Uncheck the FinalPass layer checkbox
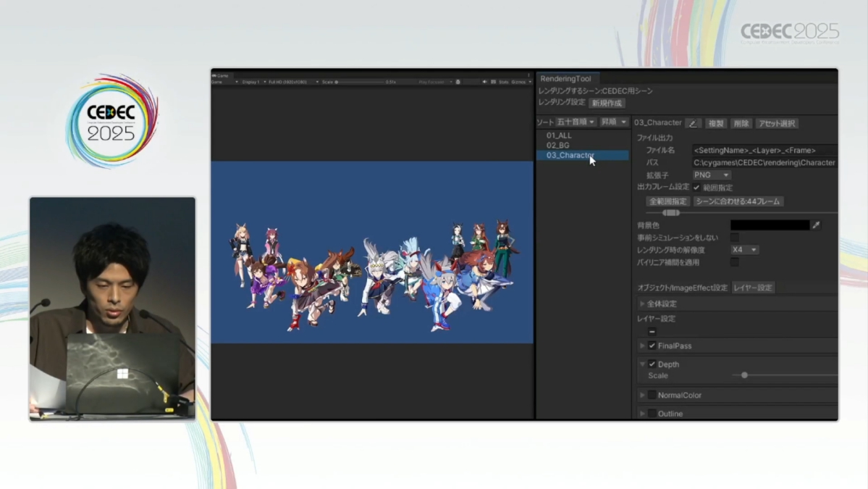Viewport: 868px width, 489px height. tap(652, 346)
